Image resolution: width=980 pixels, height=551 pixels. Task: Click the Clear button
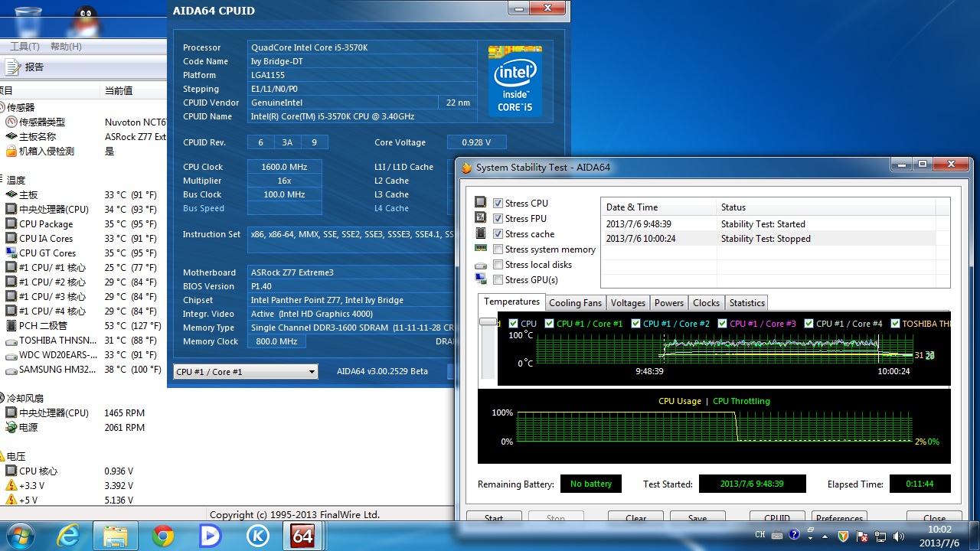(x=636, y=517)
